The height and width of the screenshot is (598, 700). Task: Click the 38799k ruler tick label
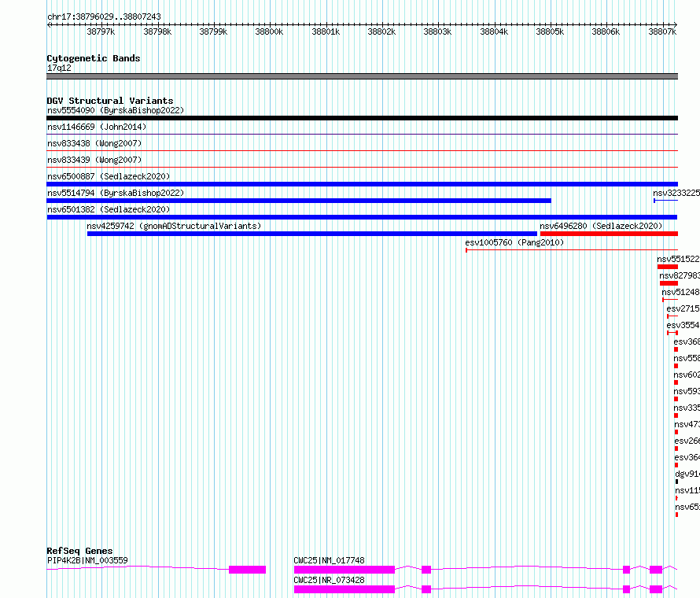tap(213, 31)
